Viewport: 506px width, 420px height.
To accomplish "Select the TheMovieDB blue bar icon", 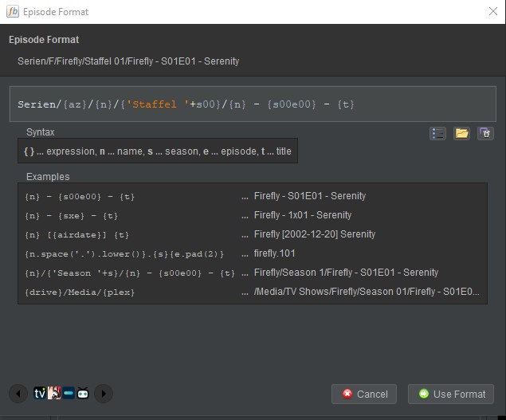I will pos(69,393).
